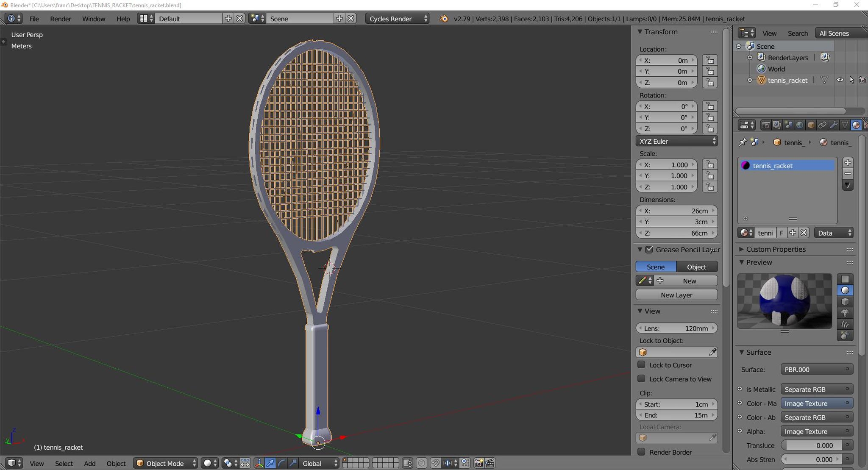Select the tennis_racket material slot

(x=786, y=165)
